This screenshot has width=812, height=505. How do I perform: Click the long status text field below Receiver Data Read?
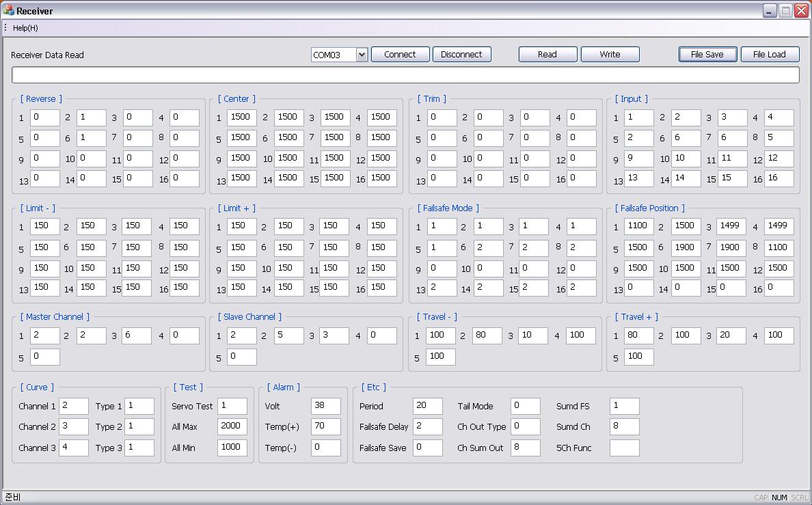pyautogui.click(x=405, y=74)
